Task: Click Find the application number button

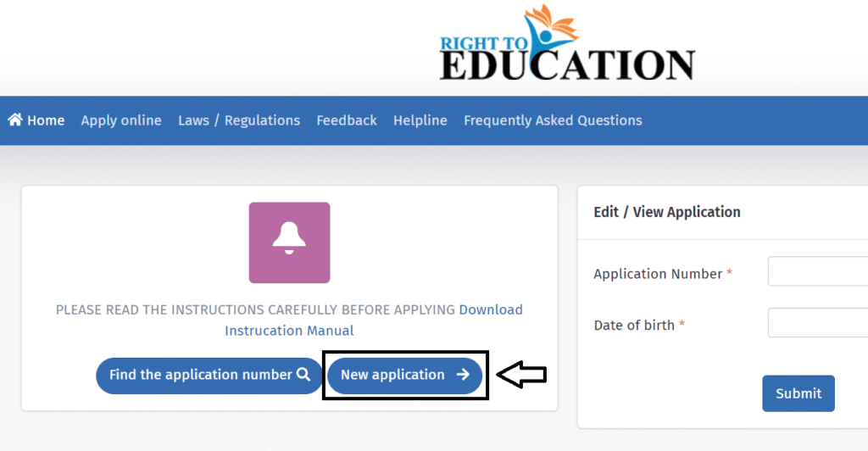Action: coord(209,376)
